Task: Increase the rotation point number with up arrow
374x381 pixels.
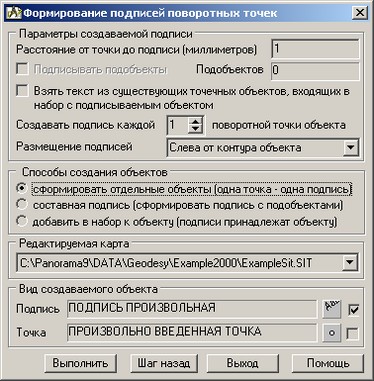Action: coord(195,121)
